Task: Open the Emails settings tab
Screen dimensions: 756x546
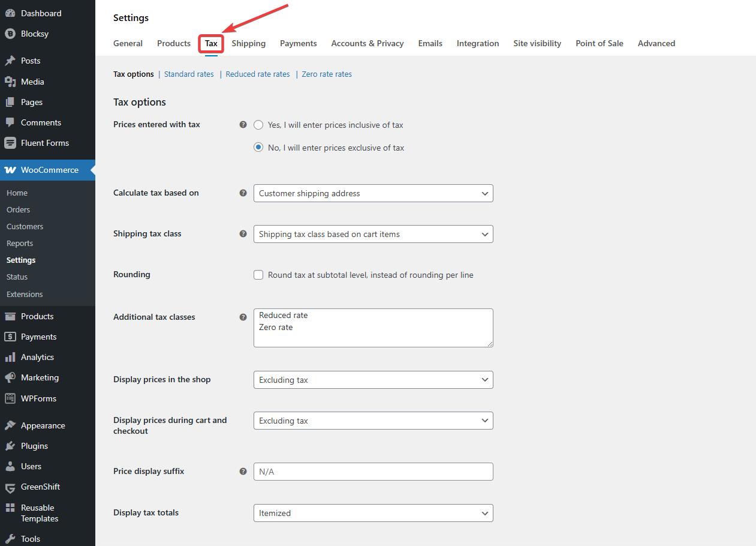Action: [430, 43]
